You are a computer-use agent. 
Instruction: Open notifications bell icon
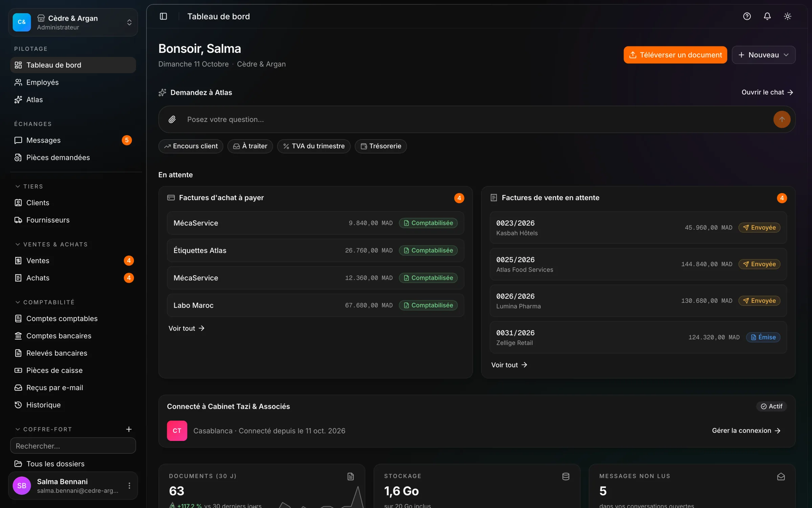click(x=767, y=16)
